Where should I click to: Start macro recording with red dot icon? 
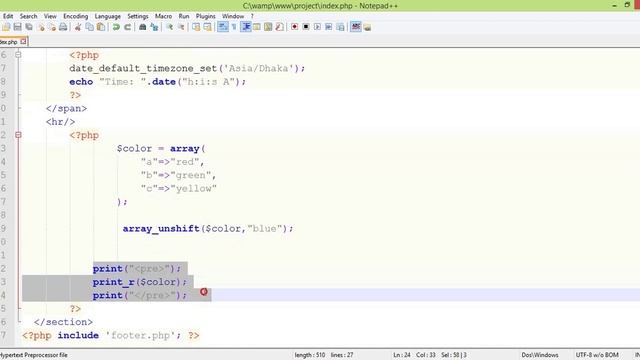tap(294, 27)
